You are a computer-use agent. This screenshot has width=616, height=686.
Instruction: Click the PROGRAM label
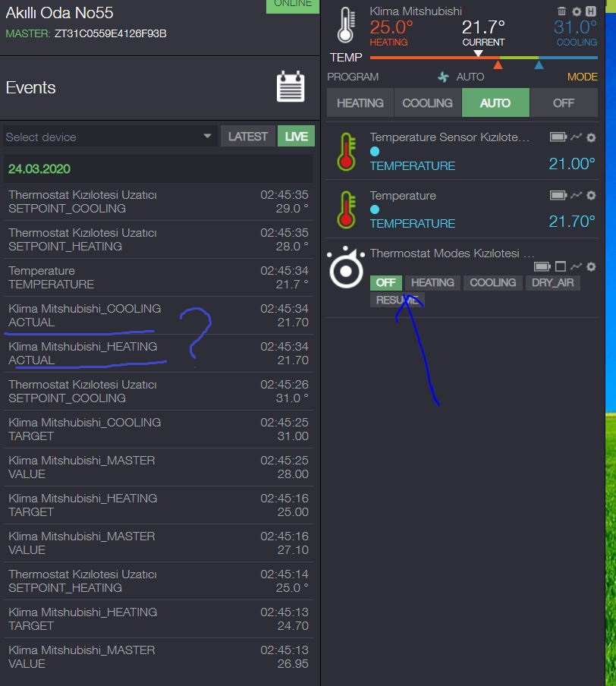point(353,77)
